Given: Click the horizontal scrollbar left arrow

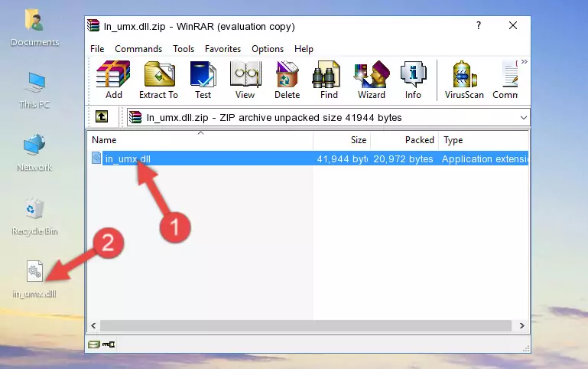Looking at the screenshot, I should point(93,326).
